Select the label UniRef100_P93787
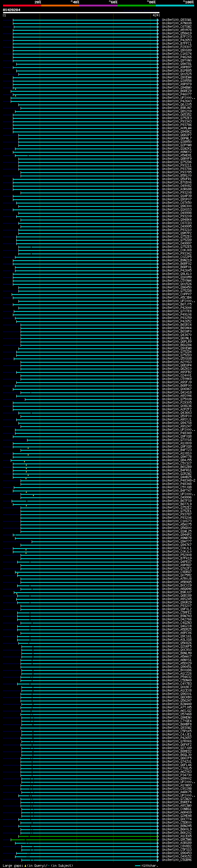This screenshot has width=197, height=868. click(177, 514)
